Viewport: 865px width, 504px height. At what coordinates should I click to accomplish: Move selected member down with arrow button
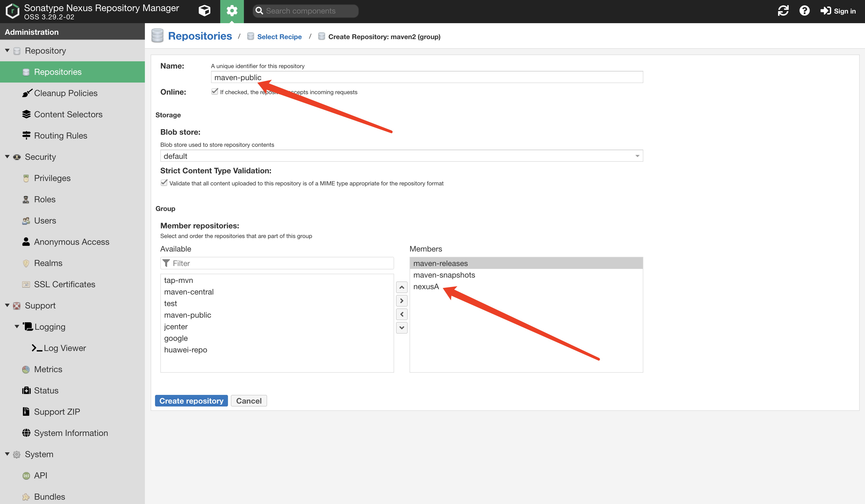pos(402,328)
